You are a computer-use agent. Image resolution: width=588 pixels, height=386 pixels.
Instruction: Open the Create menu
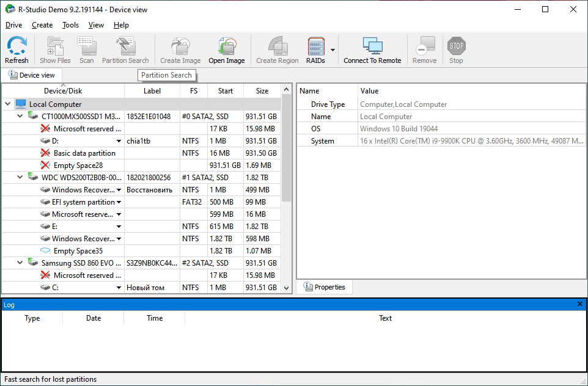point(42,25)
